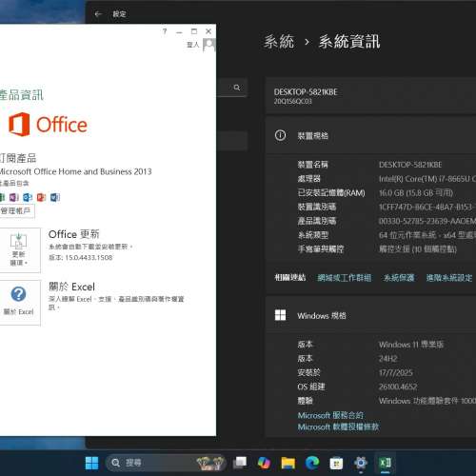Image resolution: width=476 pixels, height=476 pixels.
Task: Click the Windows logo icon beside Windows 規格
Action: 280,315
